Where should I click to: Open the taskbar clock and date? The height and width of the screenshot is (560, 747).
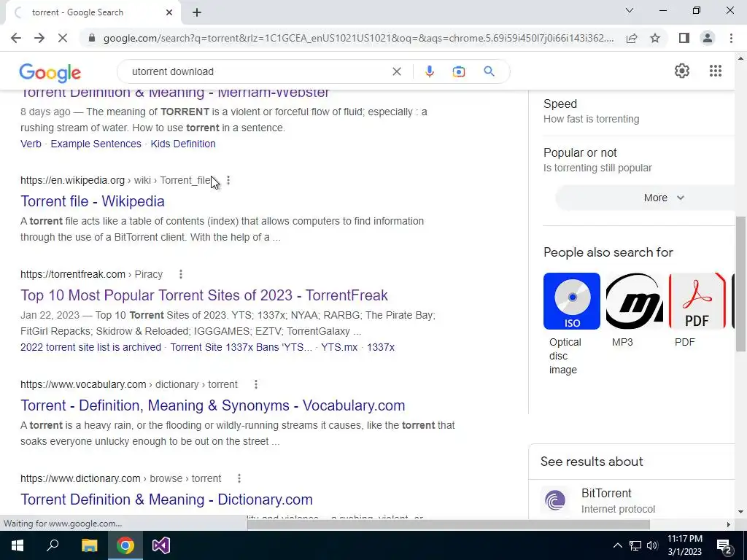(x=684, y=545)
